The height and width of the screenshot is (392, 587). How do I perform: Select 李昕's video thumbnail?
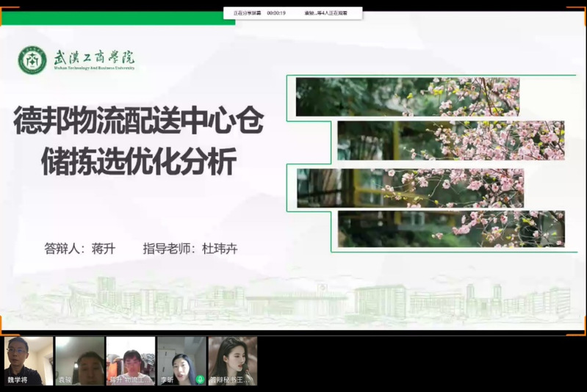[x=181, y=359]
